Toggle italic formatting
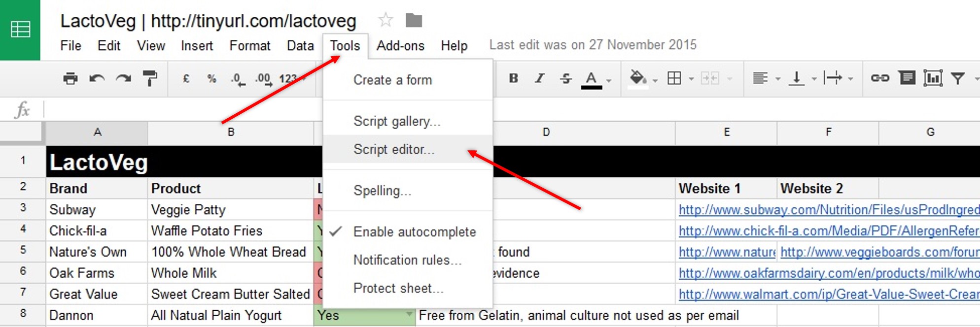Screen dimensions: 980x327 point(539,78)
